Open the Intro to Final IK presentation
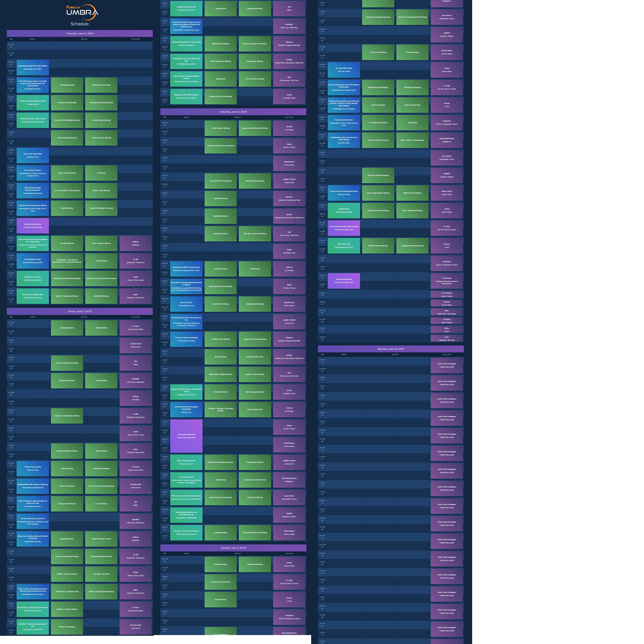The image size is (644, 644). [x=186, y=304]
